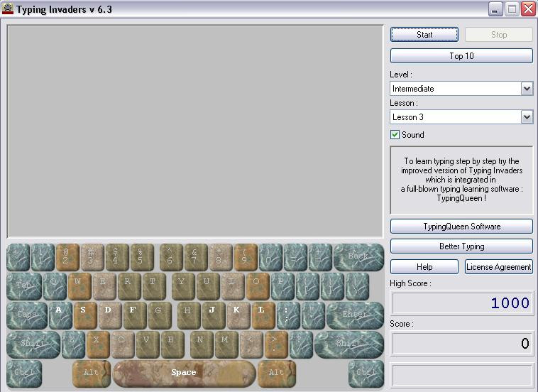Click the number 2 key
Image resolution: width=538 pixels, height=392 pixels.
(x=67, y=258)
